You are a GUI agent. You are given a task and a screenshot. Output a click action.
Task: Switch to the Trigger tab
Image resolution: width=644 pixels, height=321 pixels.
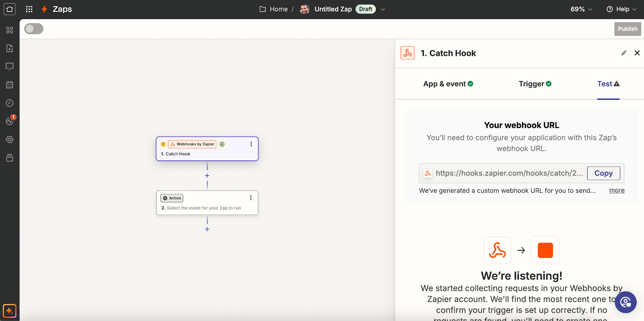(535, 84)
